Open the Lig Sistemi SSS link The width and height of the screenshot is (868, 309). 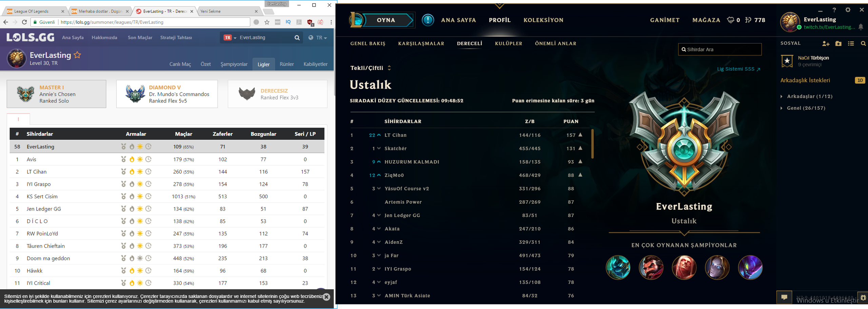coord(738,69)
